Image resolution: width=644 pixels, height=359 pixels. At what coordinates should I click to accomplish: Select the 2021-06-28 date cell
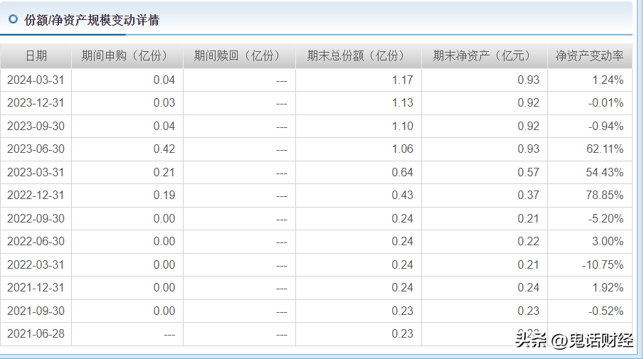click(36, 334)
